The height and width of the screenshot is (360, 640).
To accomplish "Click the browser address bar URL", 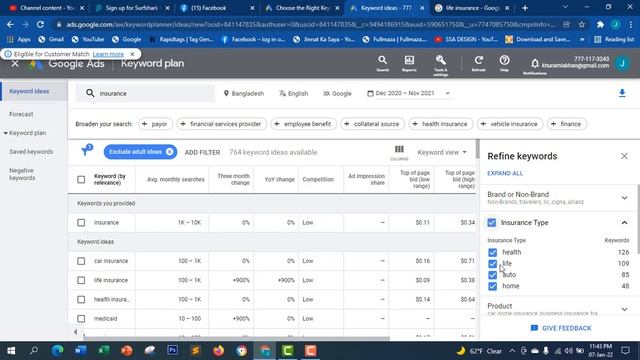I will (310, 24).
